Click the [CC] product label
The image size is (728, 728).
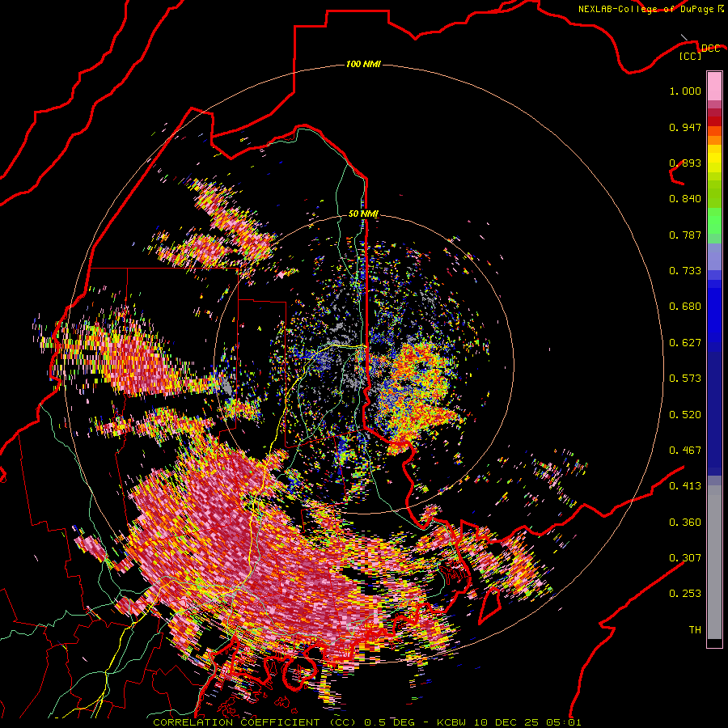pyautogui.click(x=691, y=56)
